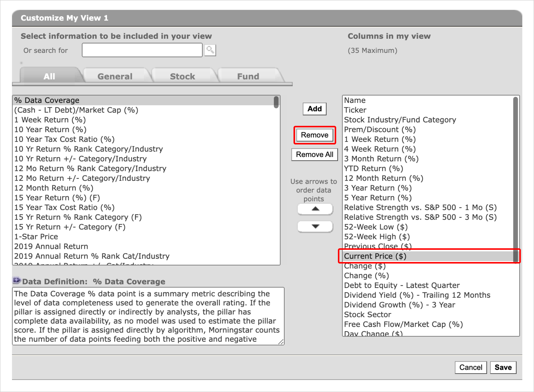Save the customized view
534x392 pixels.
[503, 367]
